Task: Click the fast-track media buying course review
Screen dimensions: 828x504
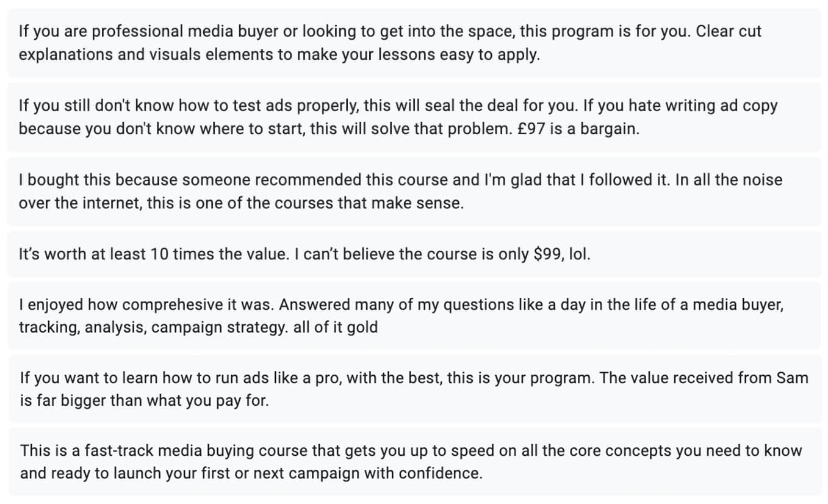Action: pyautogui.click(x=414, y=462)
